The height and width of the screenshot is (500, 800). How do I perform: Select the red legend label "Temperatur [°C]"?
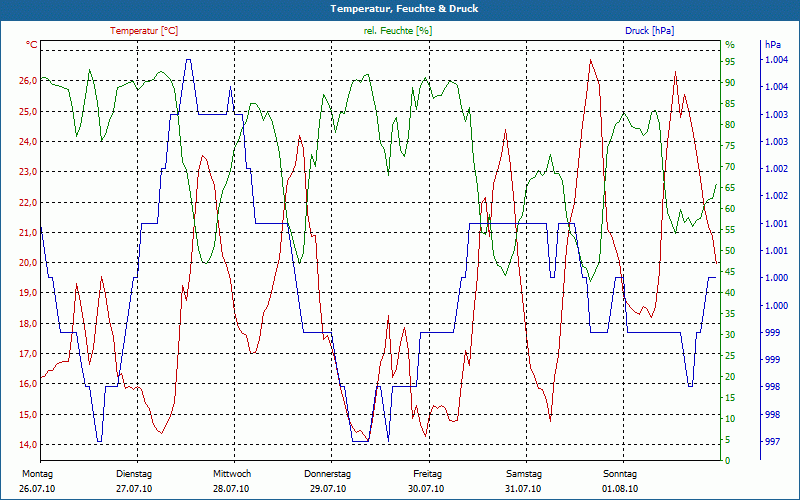click(144, 31)
